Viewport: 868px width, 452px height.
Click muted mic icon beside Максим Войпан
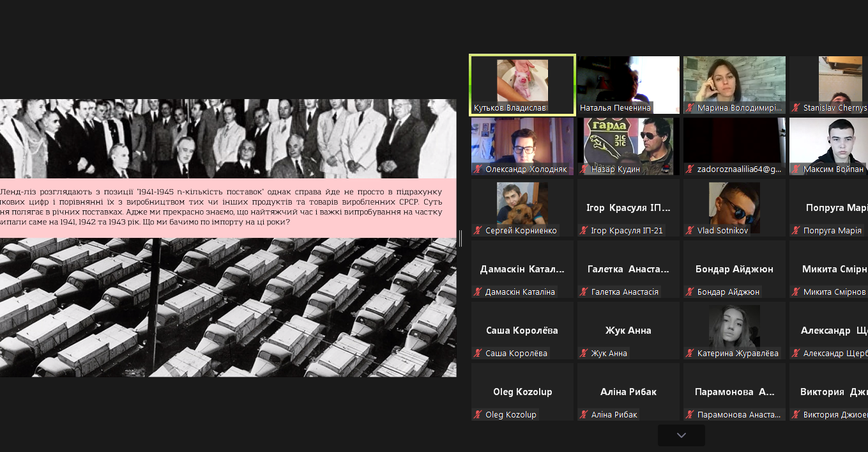coord(796,169)
